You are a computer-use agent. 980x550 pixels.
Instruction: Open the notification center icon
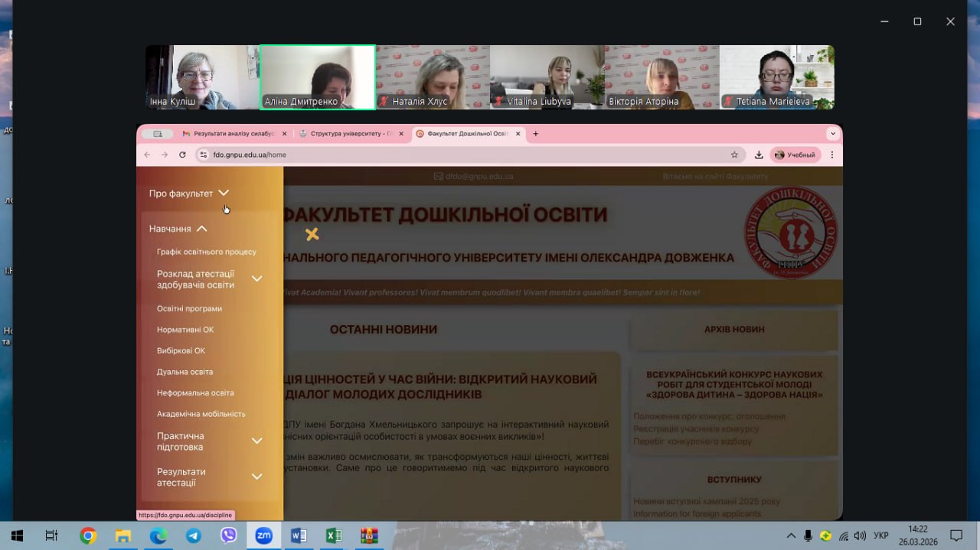click(956, 536)
